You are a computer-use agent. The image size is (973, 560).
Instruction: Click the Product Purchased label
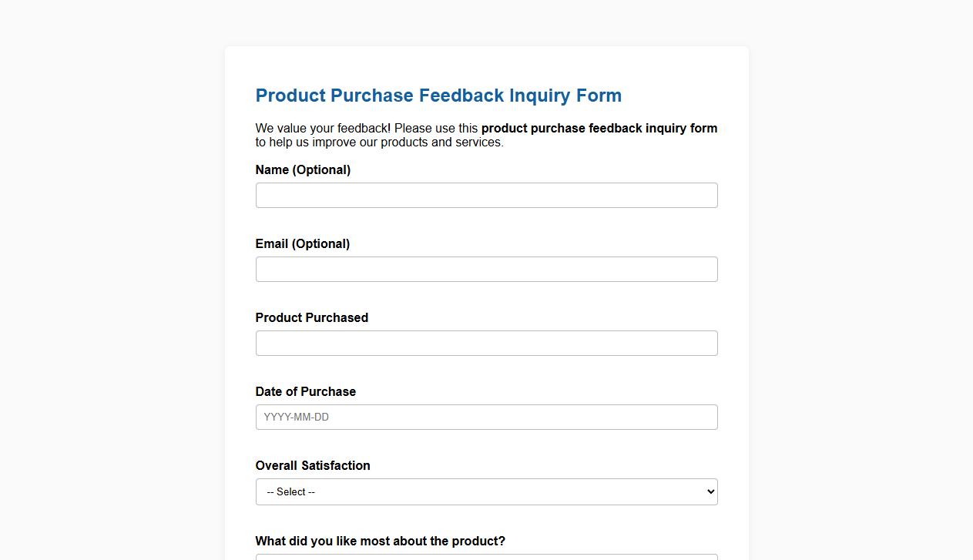pyautogui.click(x=311, y=317)
